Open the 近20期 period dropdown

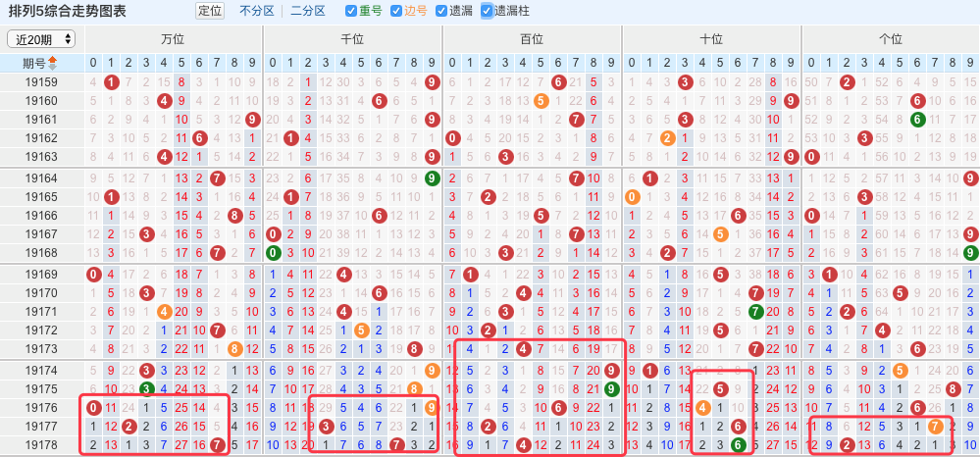[40, 38]
